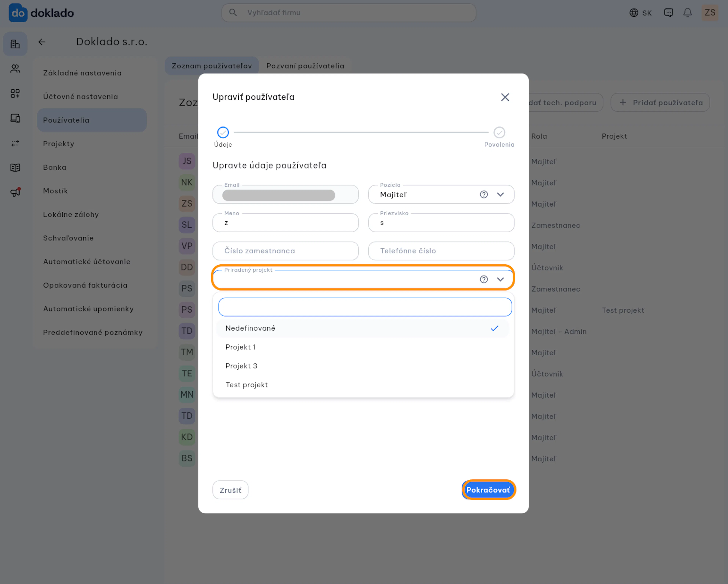Collapse the Priradený projekt dropdown chevron
728x584 pixels.
point(500,279)
